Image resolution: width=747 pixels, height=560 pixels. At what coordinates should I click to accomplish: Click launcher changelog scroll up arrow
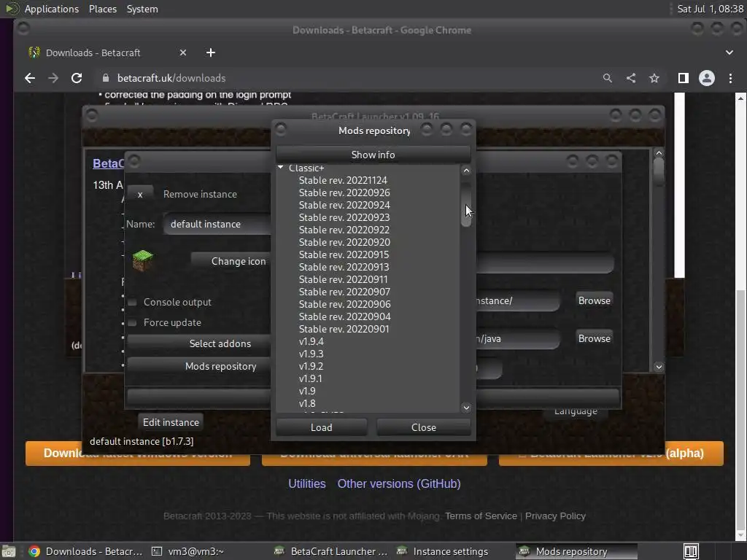click(659, 153)
